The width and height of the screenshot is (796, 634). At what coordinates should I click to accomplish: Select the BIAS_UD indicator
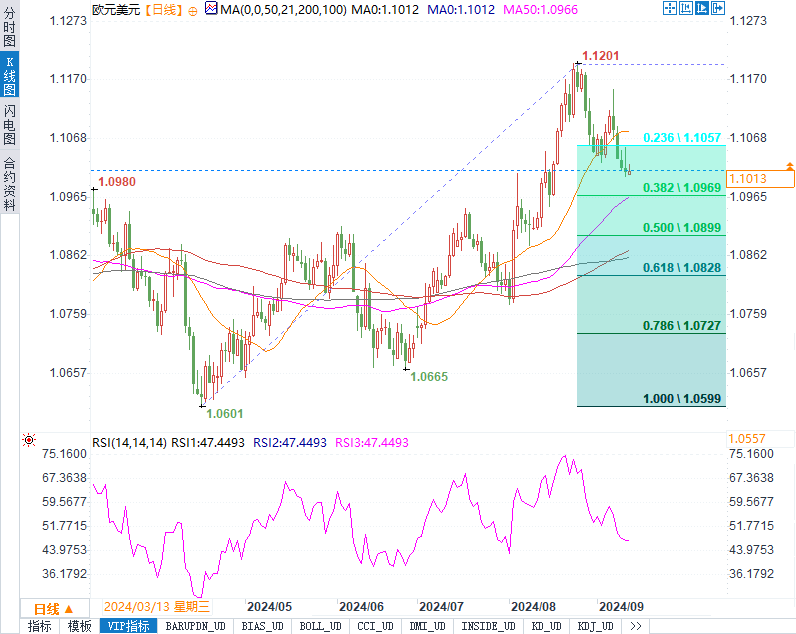tap(262, 626)
